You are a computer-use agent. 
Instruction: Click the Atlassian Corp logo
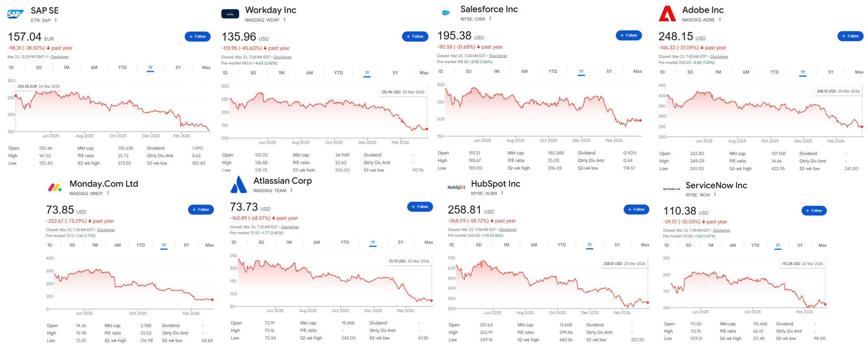click(x=239, y=185)
